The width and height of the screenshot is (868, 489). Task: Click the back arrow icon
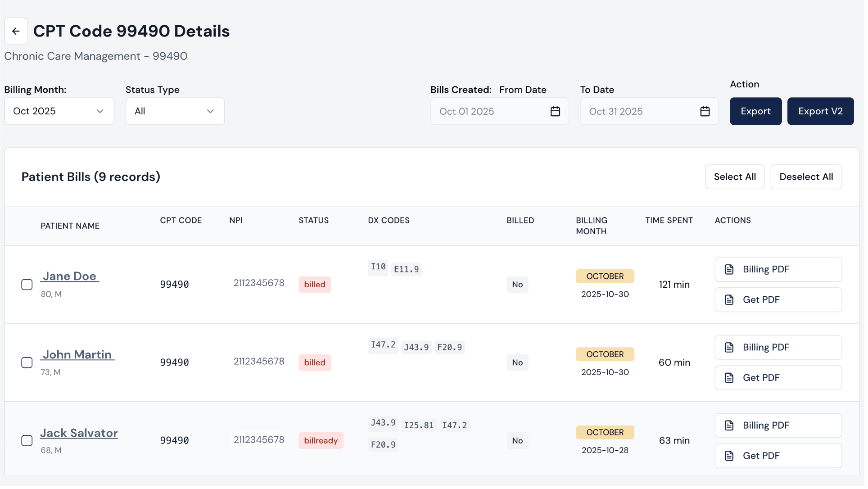pos(16,31)
